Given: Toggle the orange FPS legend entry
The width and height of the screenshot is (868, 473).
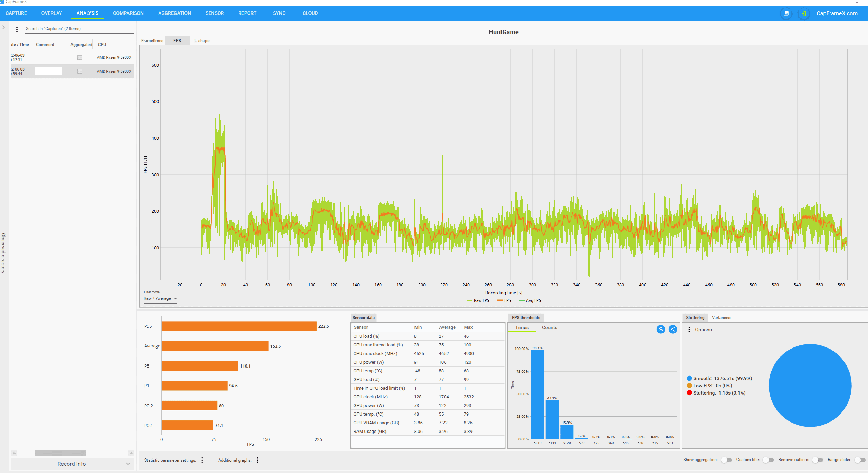Looking at the screenshot, I should (504, 300).
